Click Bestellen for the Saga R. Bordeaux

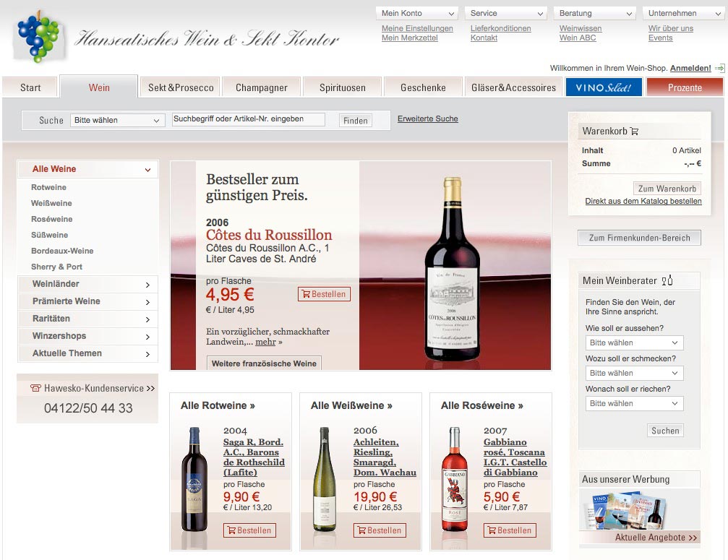pyautogui.click(x=250, y=530)
